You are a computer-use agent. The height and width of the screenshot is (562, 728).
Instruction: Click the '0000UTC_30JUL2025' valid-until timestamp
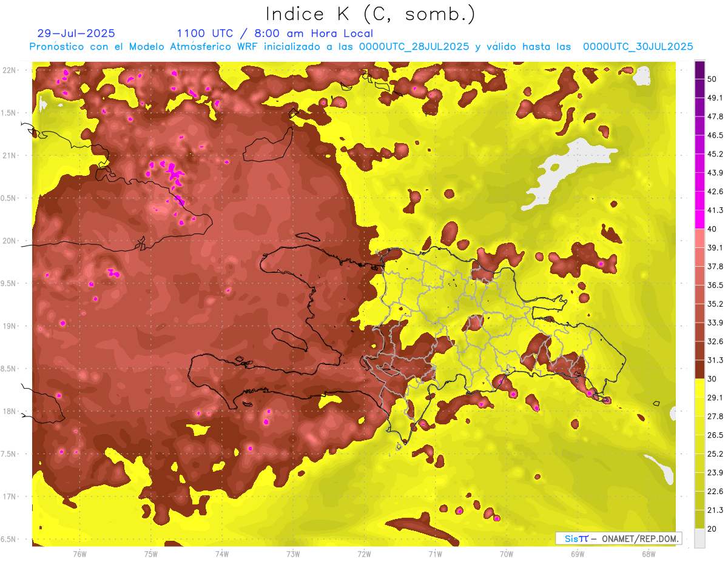point(638,47)
